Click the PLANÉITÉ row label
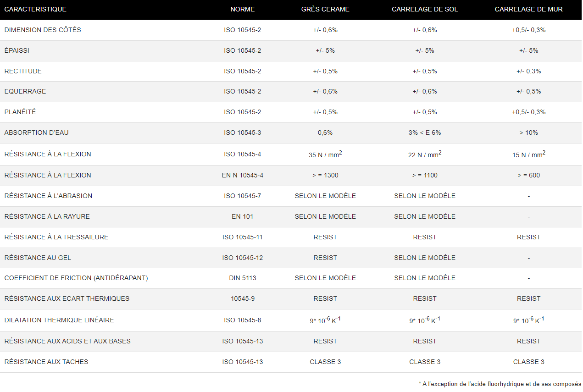 tap(20, 112)
